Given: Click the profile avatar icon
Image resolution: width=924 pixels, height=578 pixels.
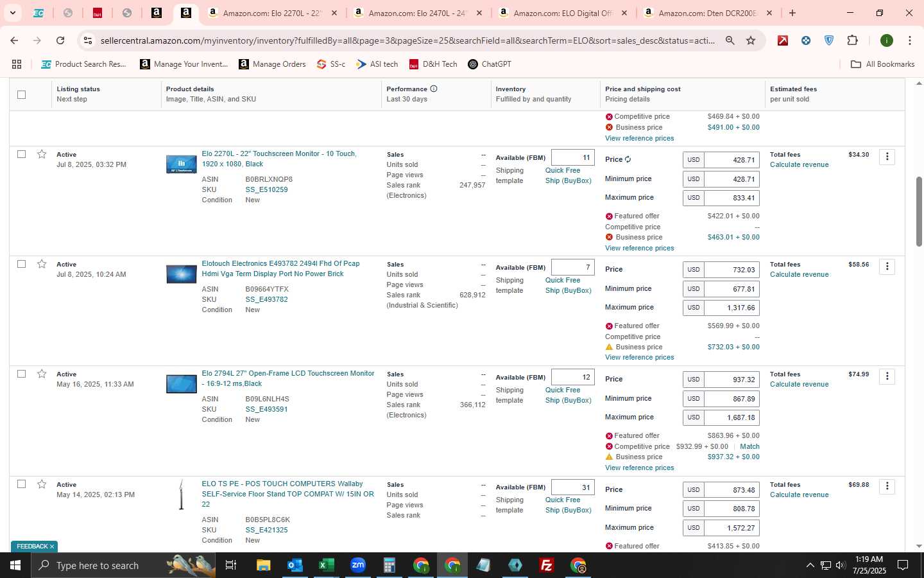Looking at the screenshot, I should [887, 40].
